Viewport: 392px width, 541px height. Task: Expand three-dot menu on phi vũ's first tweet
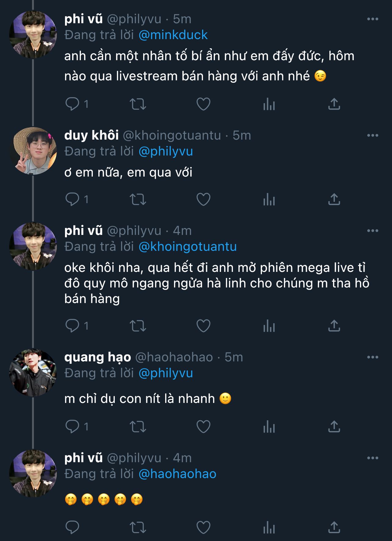pyautogui.click(x=372, y=19)
